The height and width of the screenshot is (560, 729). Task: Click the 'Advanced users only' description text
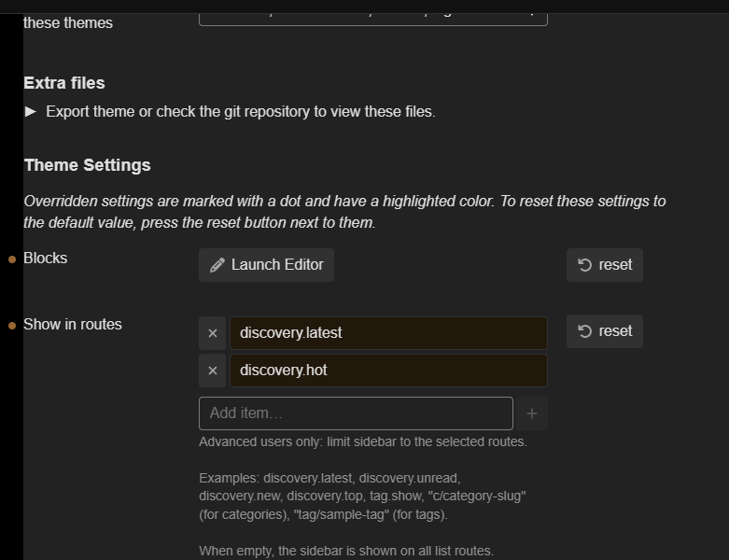coord(363,441)
